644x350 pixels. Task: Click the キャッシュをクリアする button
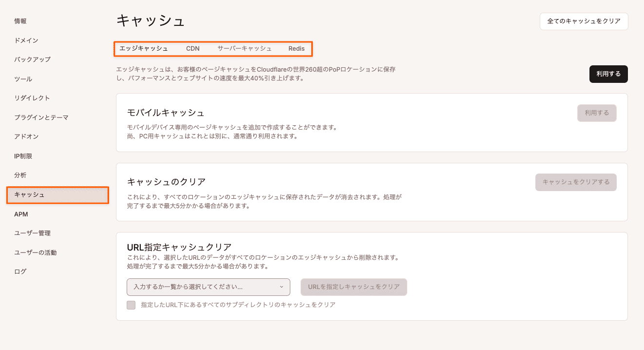click(x=575, y=182)
